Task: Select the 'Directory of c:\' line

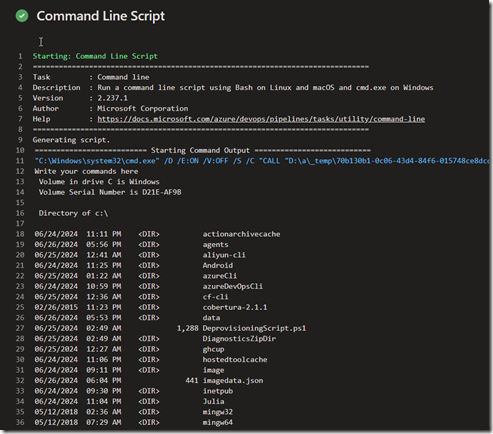Action: [x=73, y=213]
